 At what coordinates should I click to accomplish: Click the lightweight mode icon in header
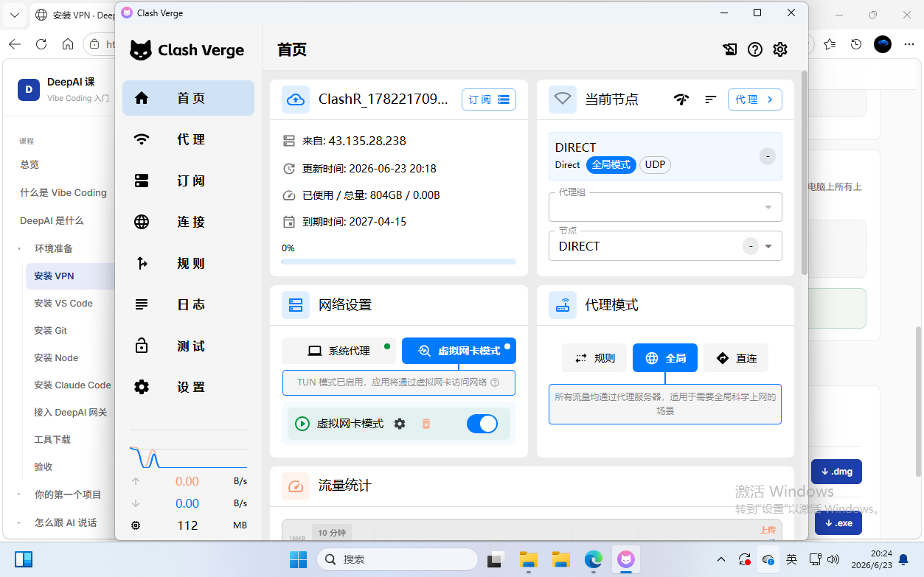coord(729,49)
